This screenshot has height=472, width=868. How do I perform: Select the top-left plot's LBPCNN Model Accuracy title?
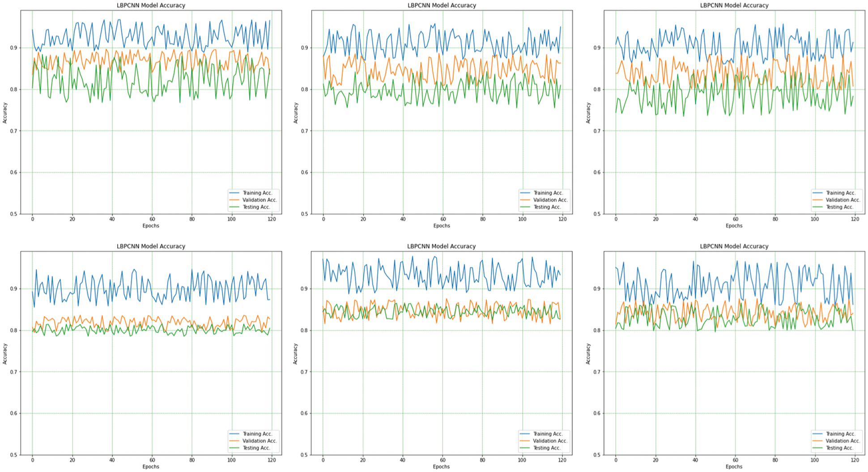(x=151, y=5)
